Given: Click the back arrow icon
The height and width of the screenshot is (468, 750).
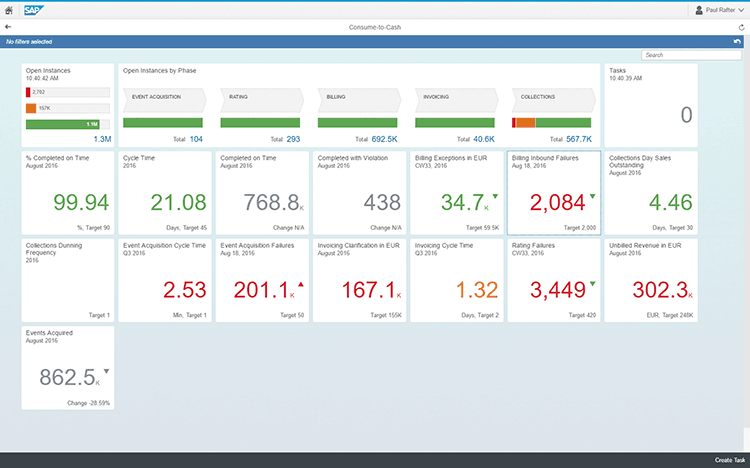Looking at the screenshot, I should click(x=8, y=27).
